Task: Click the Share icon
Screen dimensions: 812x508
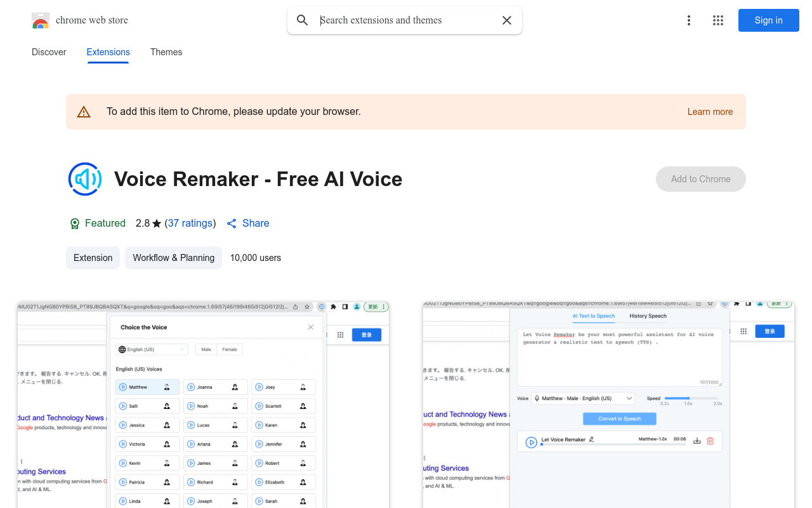Action: 232,224
